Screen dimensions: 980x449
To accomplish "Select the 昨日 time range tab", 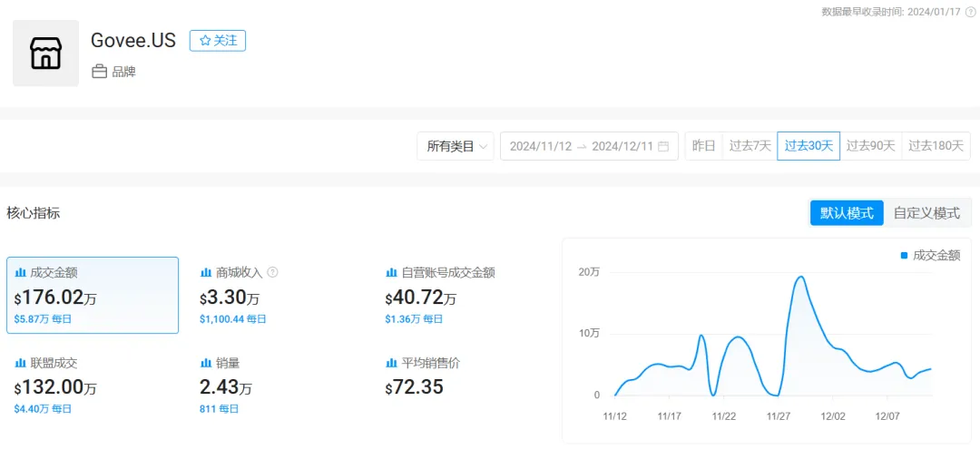I will 704,146.
